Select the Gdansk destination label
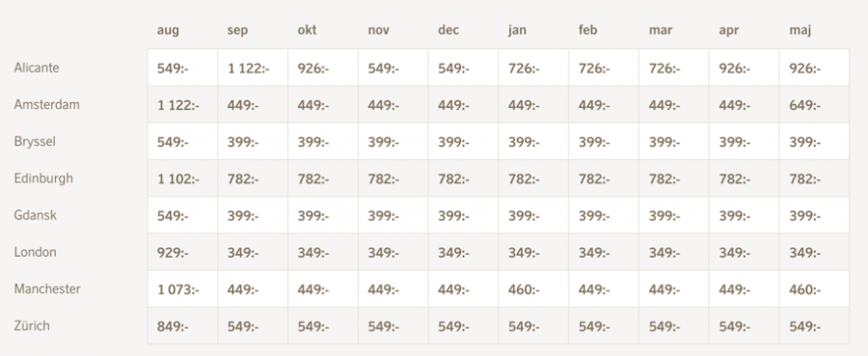 [x=36, y=215]
